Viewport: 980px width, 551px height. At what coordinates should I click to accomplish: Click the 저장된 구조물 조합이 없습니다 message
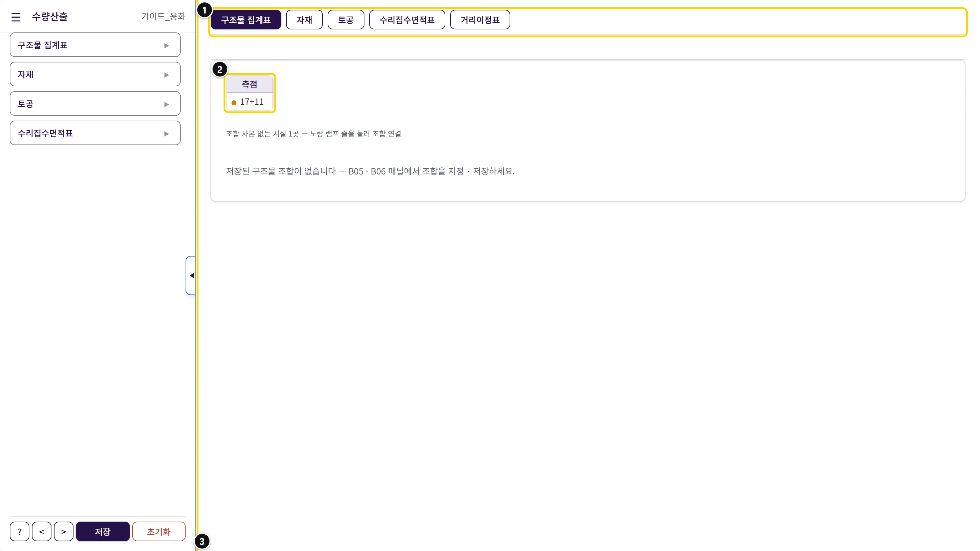point(370,171)
